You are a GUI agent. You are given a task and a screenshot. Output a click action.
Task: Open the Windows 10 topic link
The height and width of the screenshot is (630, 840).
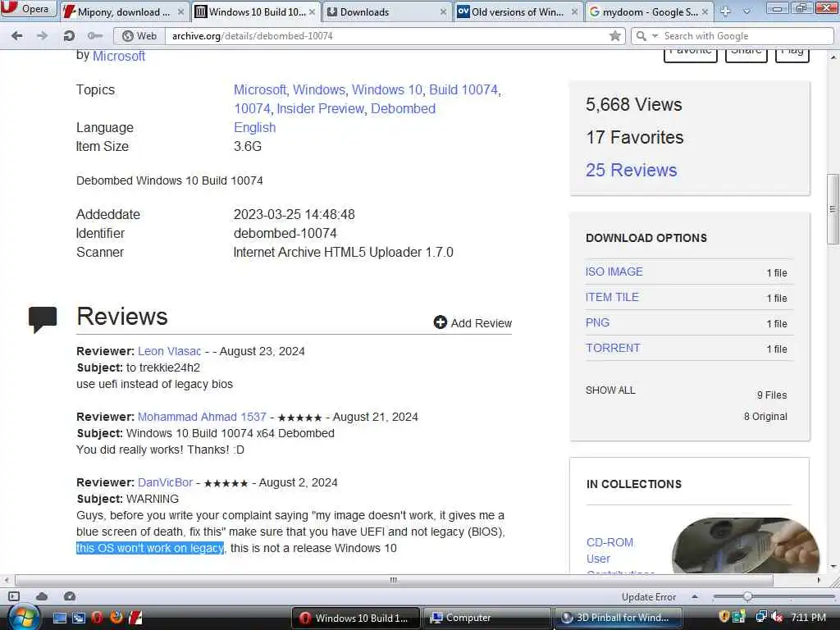point(387,90)
